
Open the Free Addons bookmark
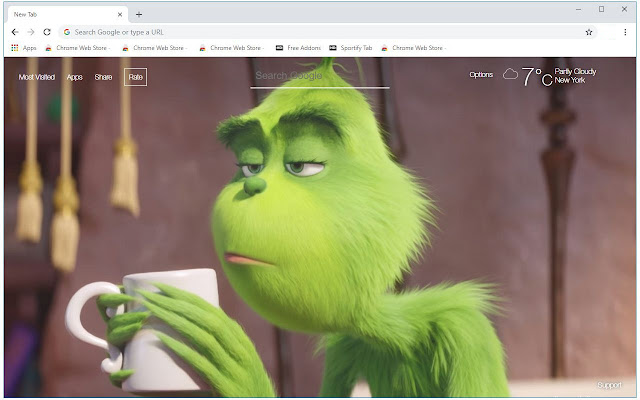point(298,48)
